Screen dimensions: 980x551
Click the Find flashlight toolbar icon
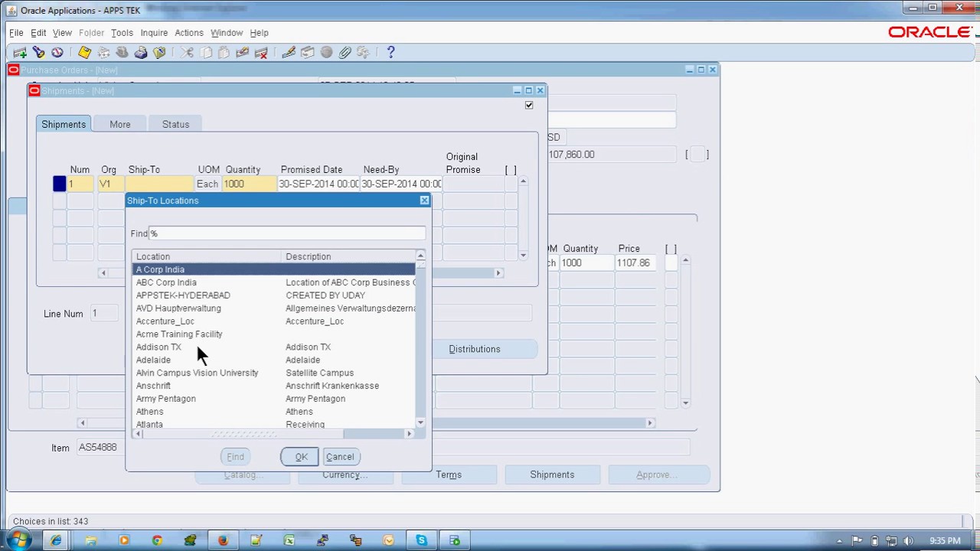38,52
